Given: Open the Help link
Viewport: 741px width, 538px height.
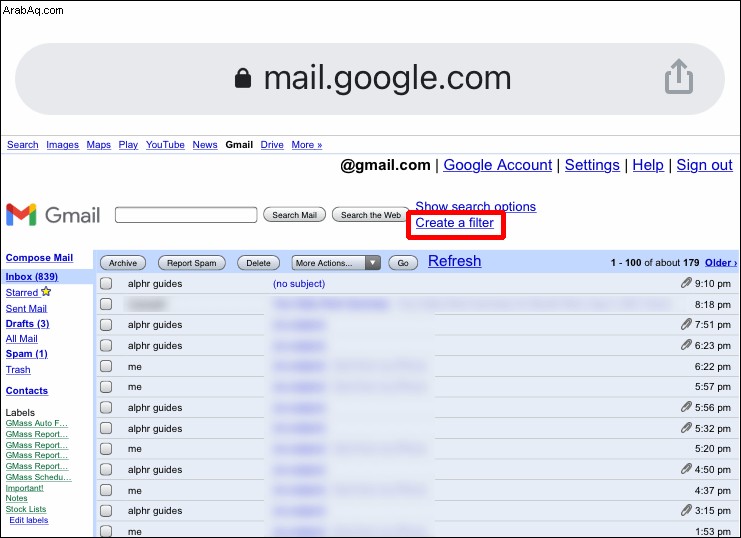Looking at the screenshot, I should pyautogui.click(x=648, y=165).
